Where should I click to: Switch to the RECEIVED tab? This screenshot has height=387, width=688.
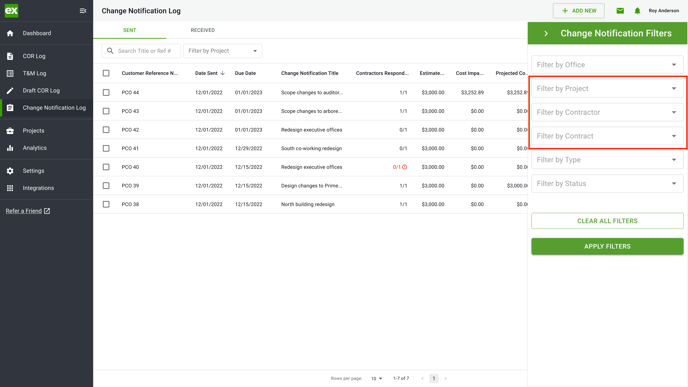pyautogui.click(x=203, y=30)
